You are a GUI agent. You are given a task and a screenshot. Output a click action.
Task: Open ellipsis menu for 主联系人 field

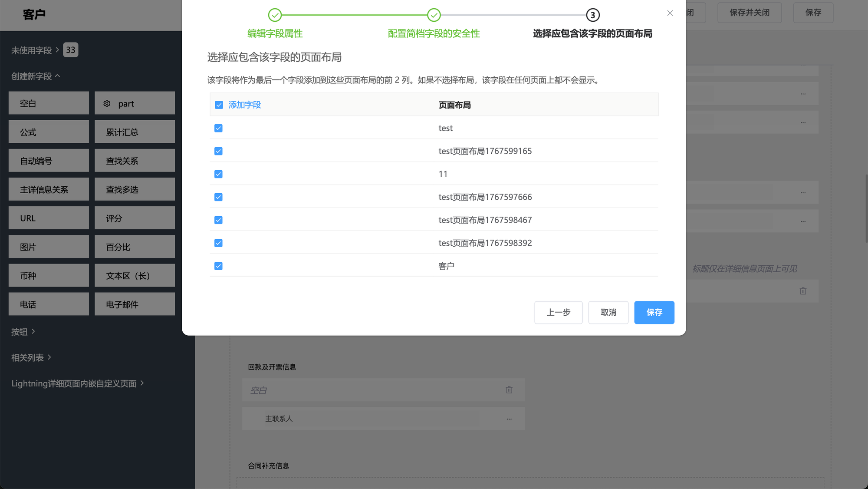509,419
